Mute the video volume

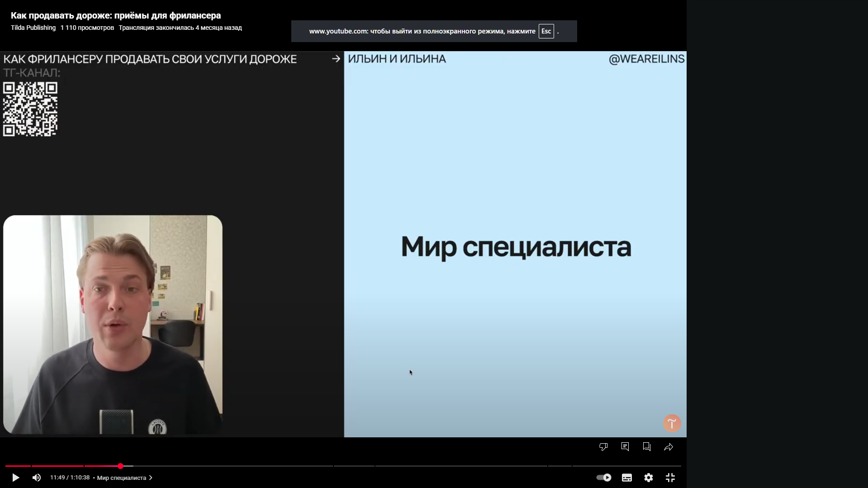click(37, 478)
